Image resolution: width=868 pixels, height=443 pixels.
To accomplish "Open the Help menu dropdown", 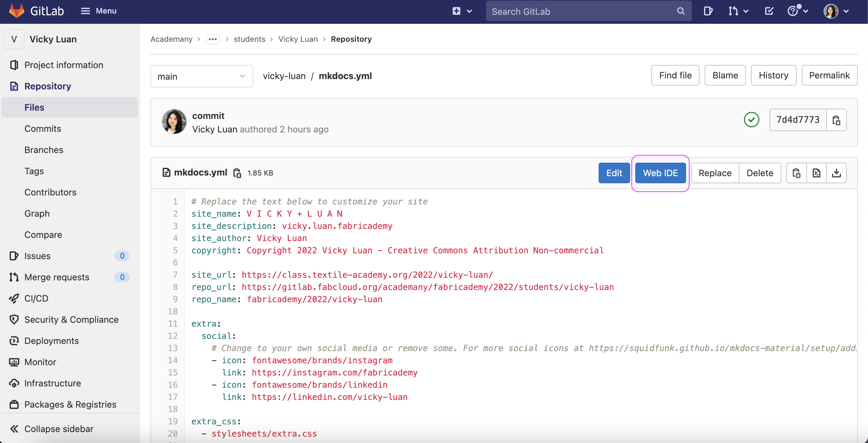I will pyautogui.click(x=798, y=11).
